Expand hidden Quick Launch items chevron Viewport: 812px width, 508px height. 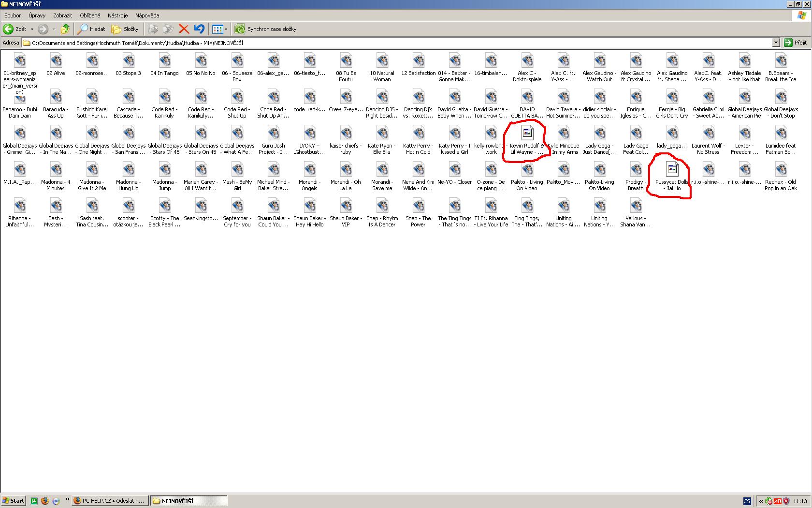pos(67,500)
